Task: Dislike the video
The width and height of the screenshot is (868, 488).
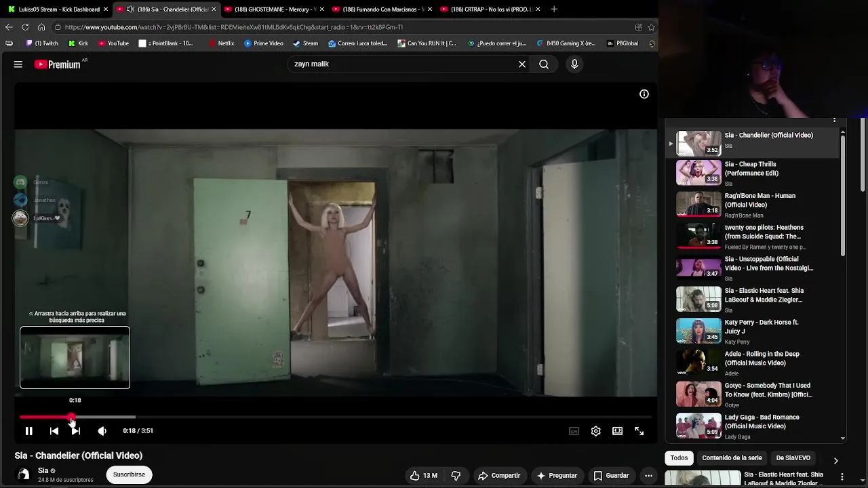Action: coord(456,476)
